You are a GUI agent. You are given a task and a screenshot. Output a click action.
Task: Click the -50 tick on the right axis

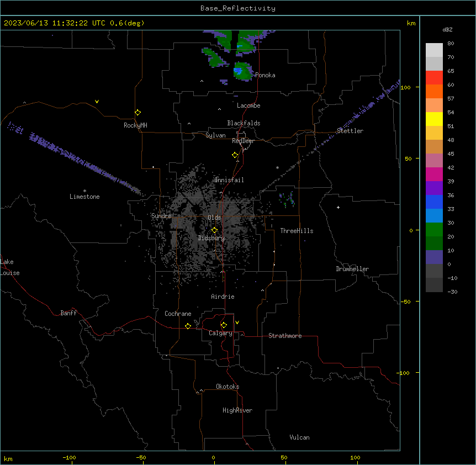coord(405,302)
